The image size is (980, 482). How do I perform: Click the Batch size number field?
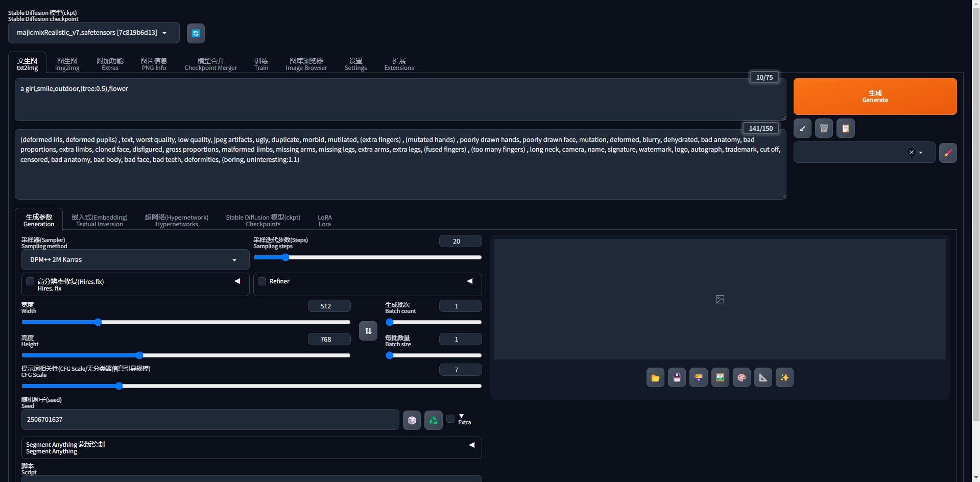coord(460,339)
